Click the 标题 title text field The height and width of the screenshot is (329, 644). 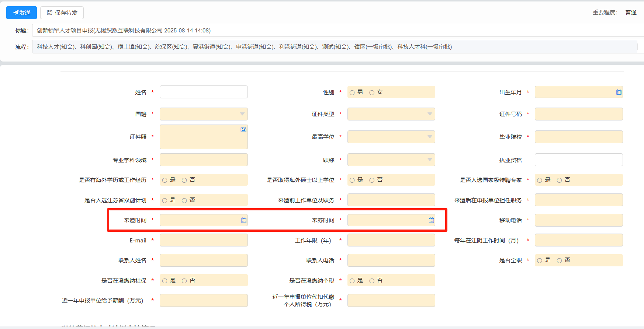(332, 31)
